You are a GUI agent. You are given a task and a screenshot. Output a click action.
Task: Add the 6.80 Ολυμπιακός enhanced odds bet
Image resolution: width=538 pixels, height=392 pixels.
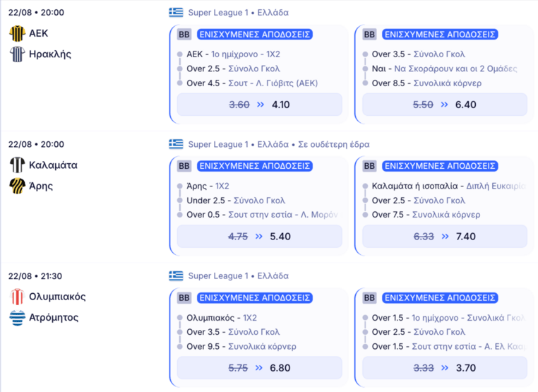point(259,367)
